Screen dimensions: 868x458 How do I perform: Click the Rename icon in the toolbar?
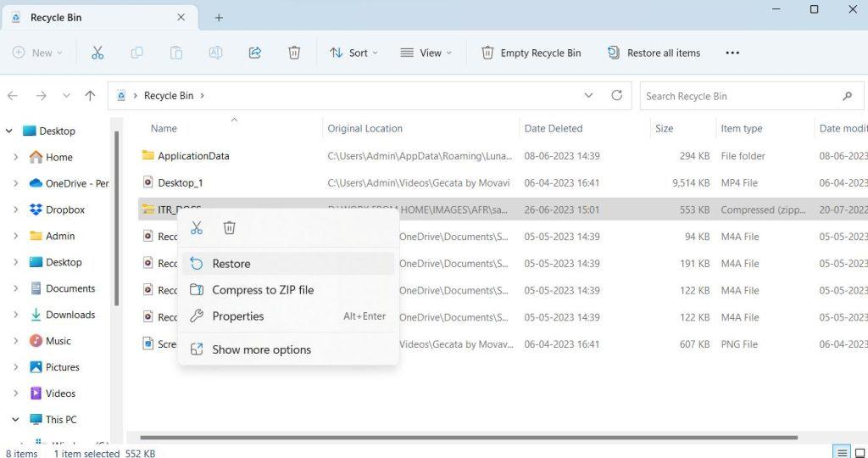pos(215,53)
